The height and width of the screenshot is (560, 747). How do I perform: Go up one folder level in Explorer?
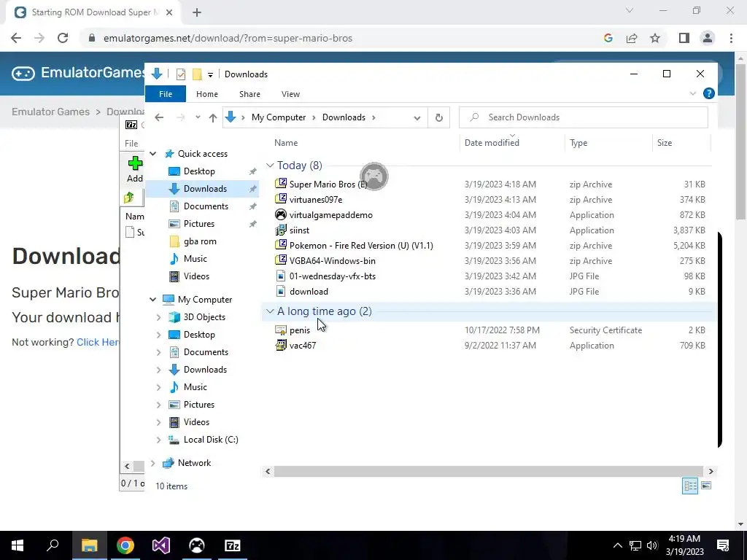(213, 117)
